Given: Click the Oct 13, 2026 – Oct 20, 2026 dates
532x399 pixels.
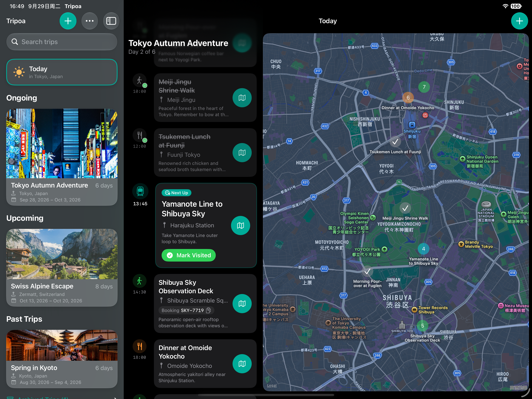Looking at the screenshot, I should (x=51, y=301).
